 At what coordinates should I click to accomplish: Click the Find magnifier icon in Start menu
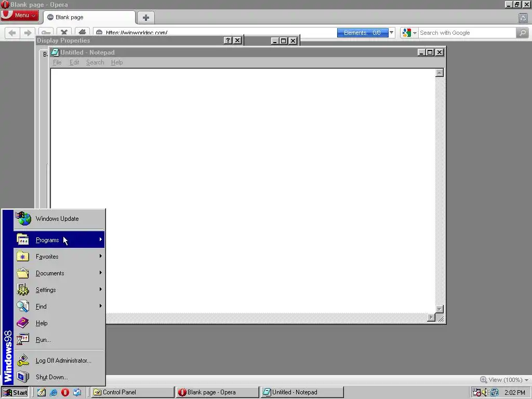pos(23,307)
